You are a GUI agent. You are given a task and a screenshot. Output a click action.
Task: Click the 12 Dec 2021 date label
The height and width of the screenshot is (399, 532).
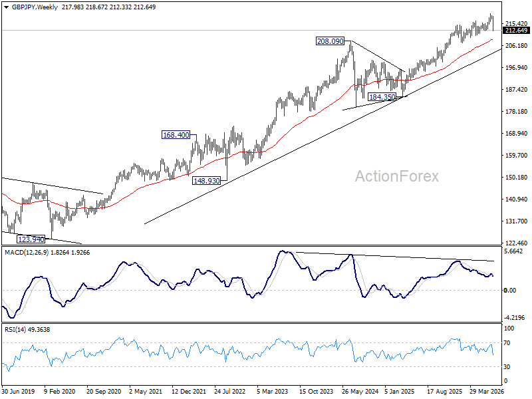coord(189,392)
